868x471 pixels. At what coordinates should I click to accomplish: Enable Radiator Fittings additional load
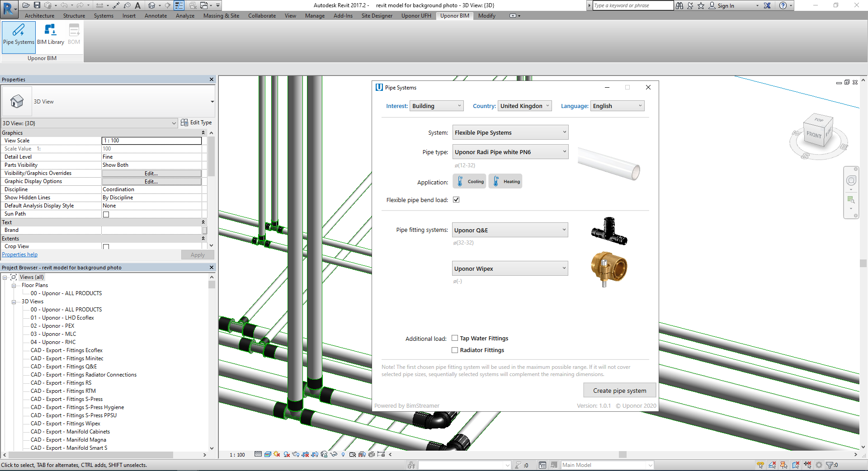tap(455, 350)
